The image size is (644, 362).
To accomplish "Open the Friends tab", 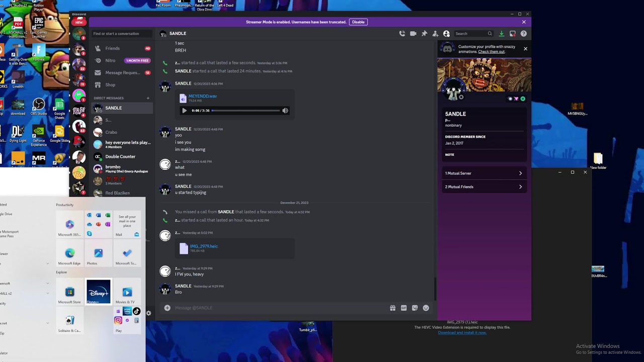I will point(122,48).
